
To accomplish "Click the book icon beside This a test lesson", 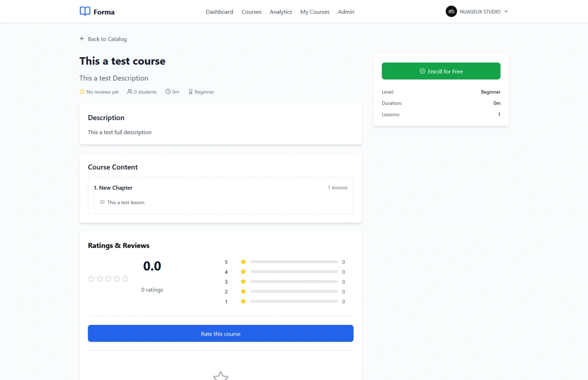I will (102, 202).
